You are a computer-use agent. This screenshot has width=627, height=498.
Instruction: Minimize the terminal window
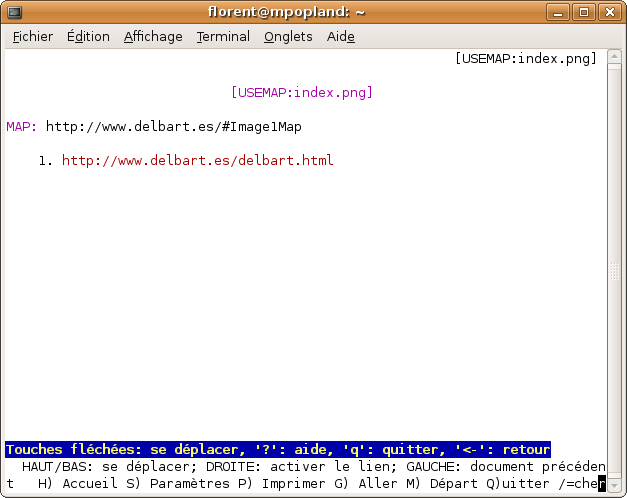[x=558, y=12]
